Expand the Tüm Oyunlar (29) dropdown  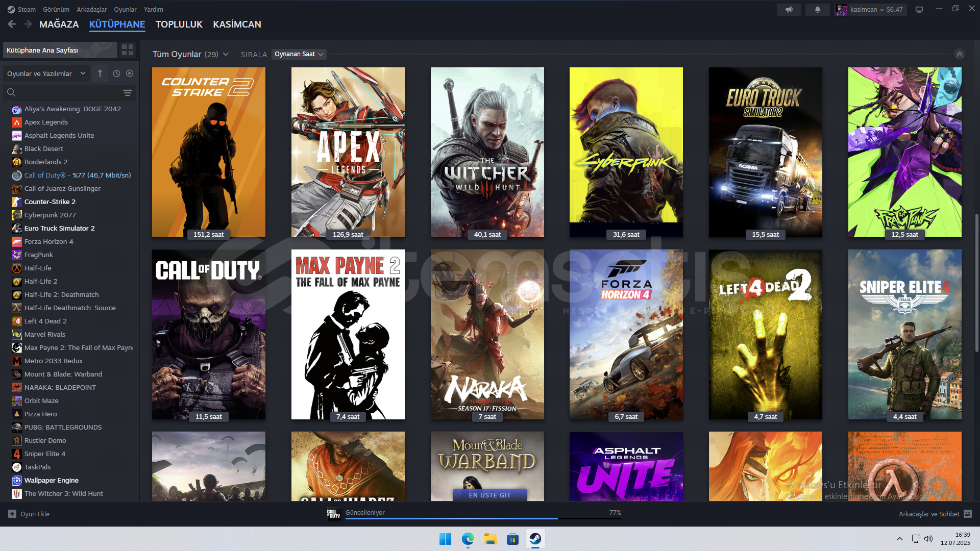(190, 54)
